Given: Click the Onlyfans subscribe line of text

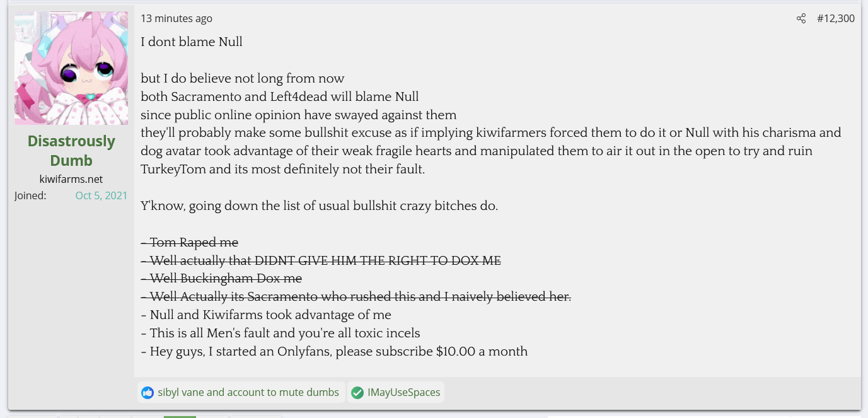Looking at the screenshot, I should (334, 352).
